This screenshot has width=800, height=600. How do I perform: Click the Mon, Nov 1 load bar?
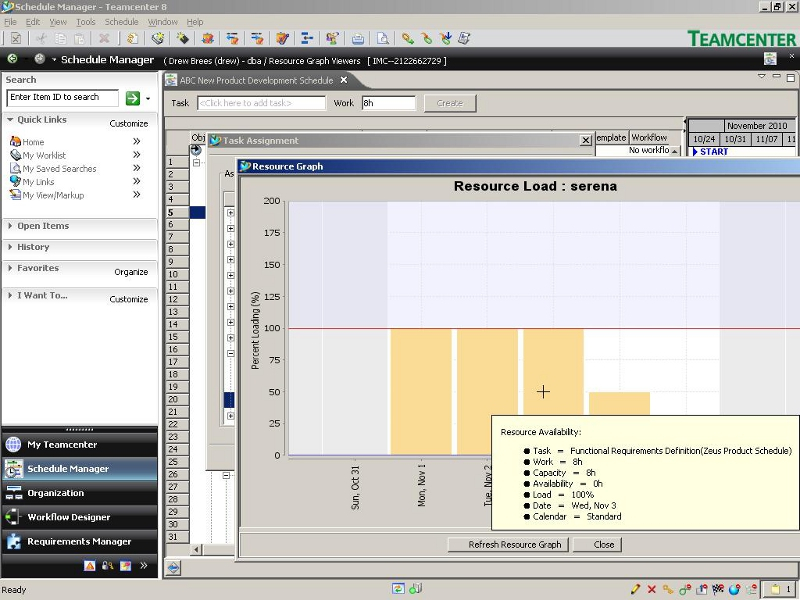pyautogui.click(x=421, y=391)
